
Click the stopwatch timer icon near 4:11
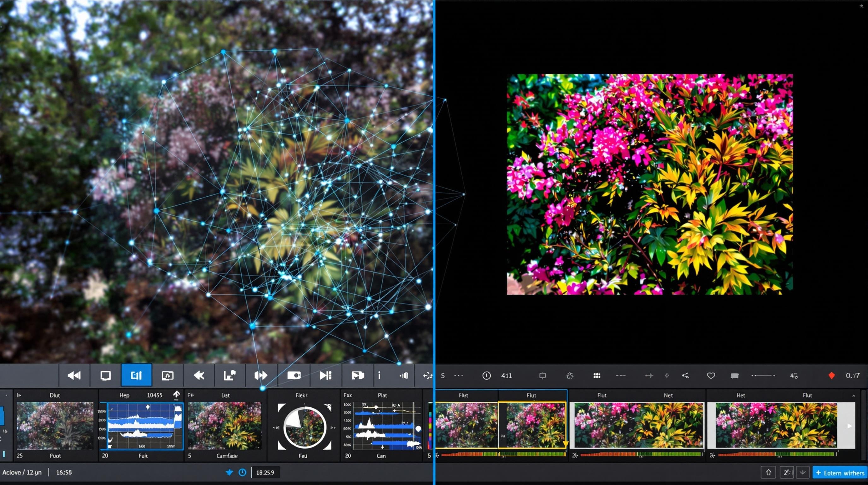coord(487,375)
